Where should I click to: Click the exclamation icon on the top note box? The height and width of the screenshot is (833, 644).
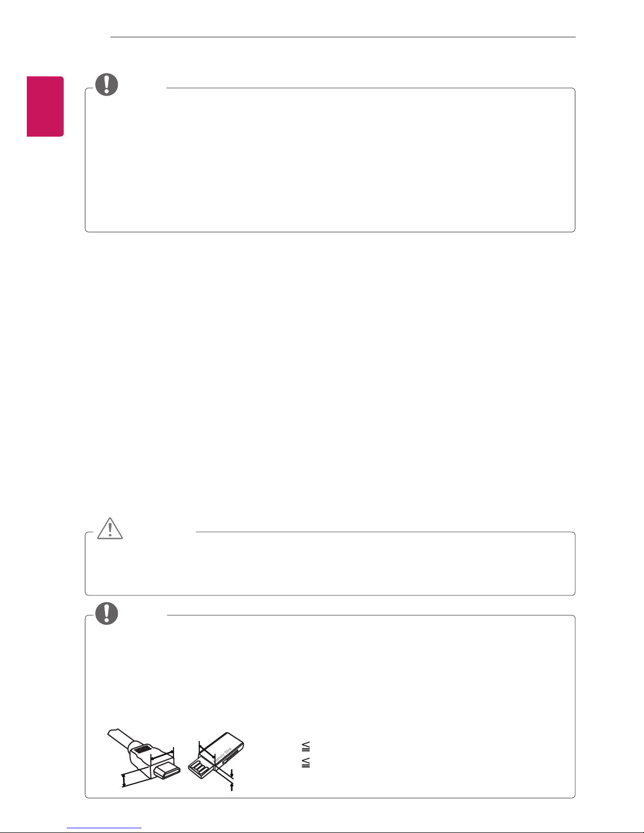(x=107, y=84)
